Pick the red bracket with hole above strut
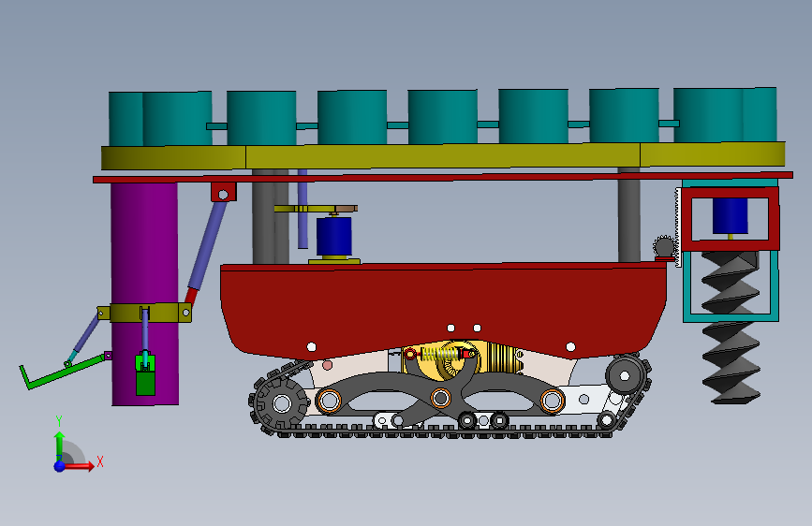Viewport: 812px width, 526px height. pos(223,192)
